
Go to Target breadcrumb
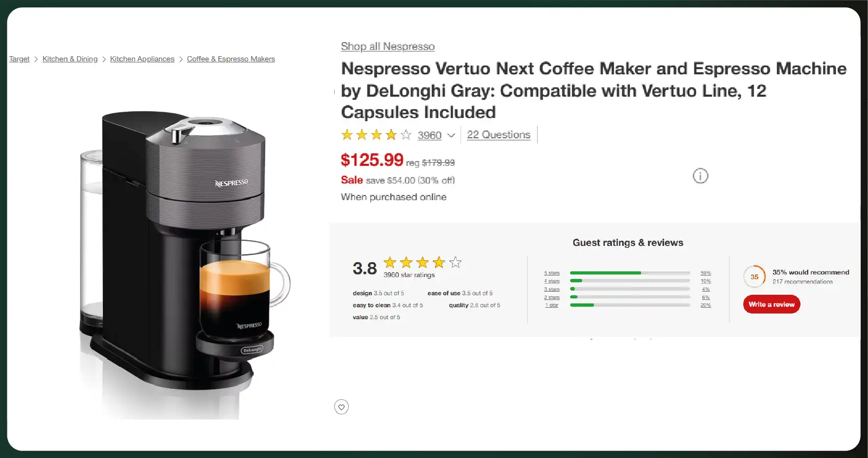tap(19, 59)
